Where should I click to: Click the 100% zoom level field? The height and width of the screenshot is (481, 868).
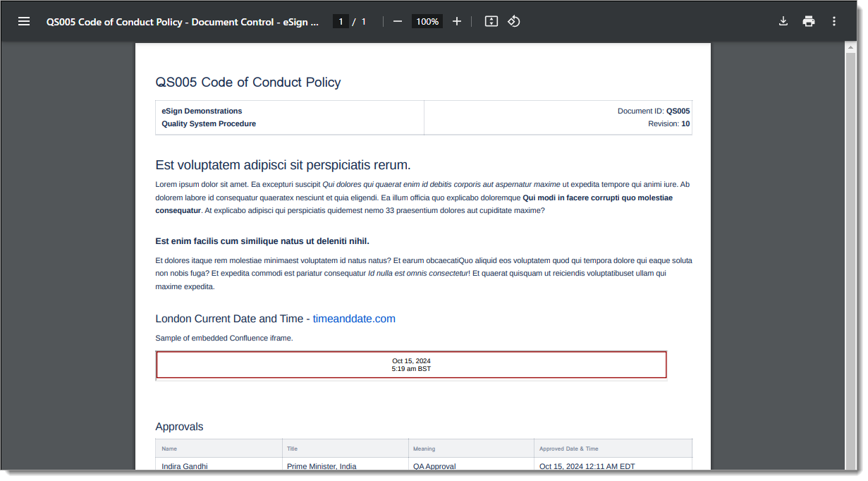coord(427,21)
